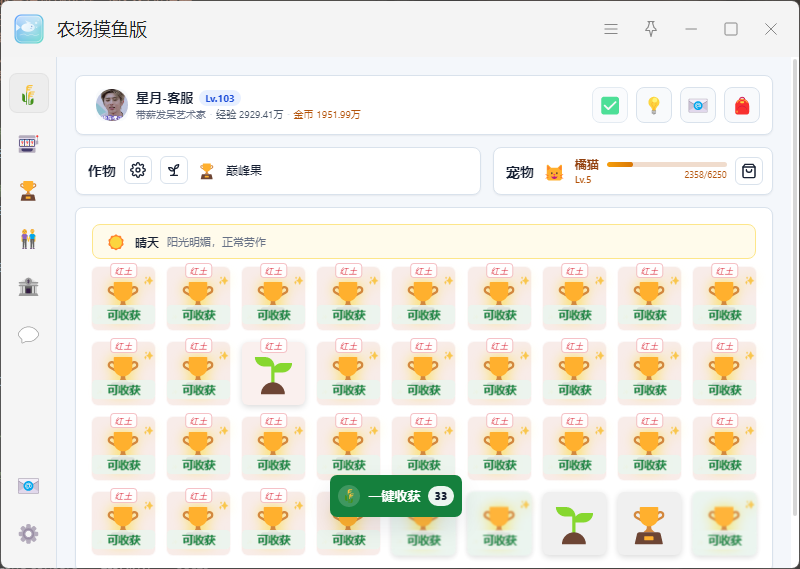Open the mail icon in left sidebar
Viewport: 800px width, 569px height.
tap(29, 486)
